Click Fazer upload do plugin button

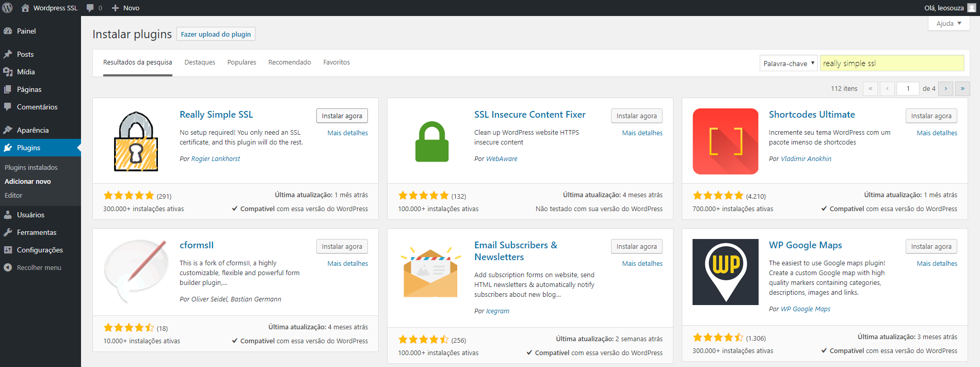tap(216, 34)
